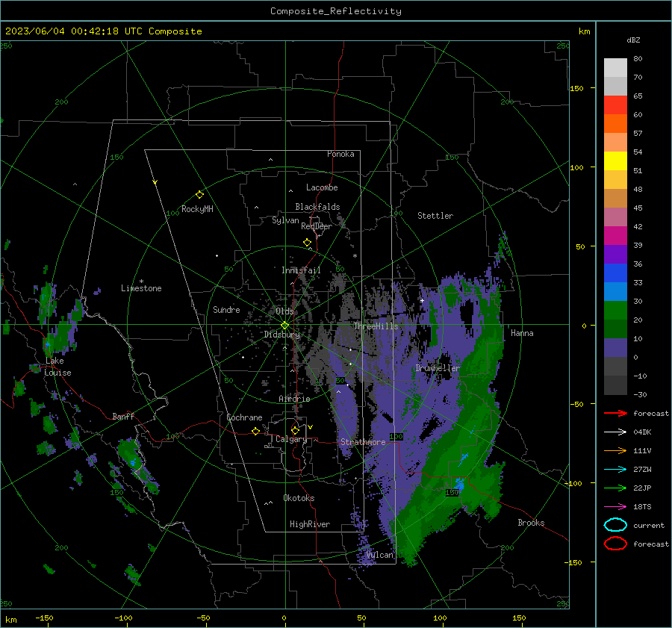672x628 pixels.
Task: Click the Innisfail town label
Action: click(301, 270)
